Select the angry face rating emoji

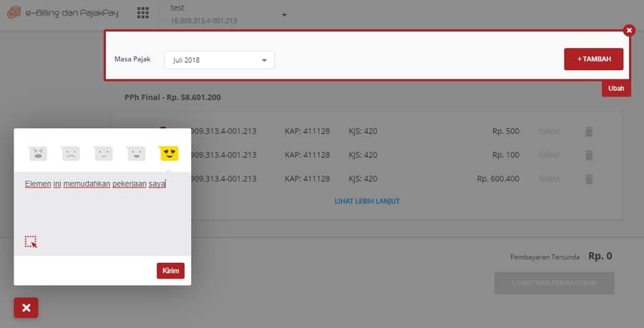(x=38, y=154)
